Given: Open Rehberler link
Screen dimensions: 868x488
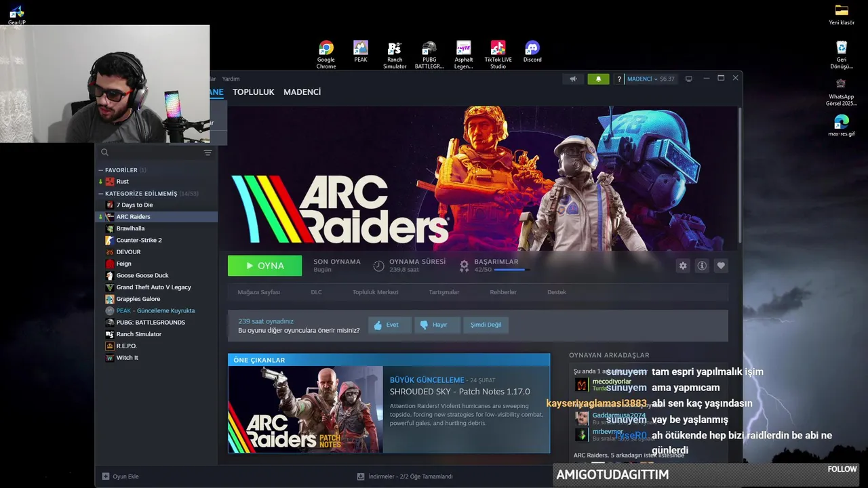Looking at the screenshot, I should coord(503,292).
